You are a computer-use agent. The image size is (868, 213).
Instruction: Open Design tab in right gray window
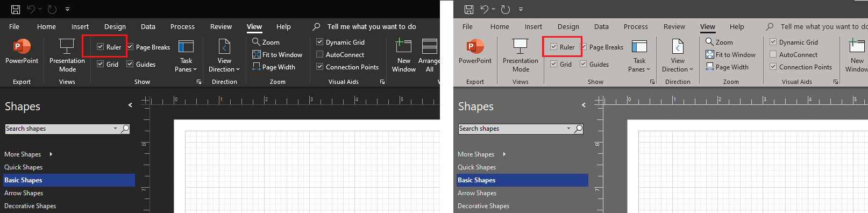tap(568, 26)
